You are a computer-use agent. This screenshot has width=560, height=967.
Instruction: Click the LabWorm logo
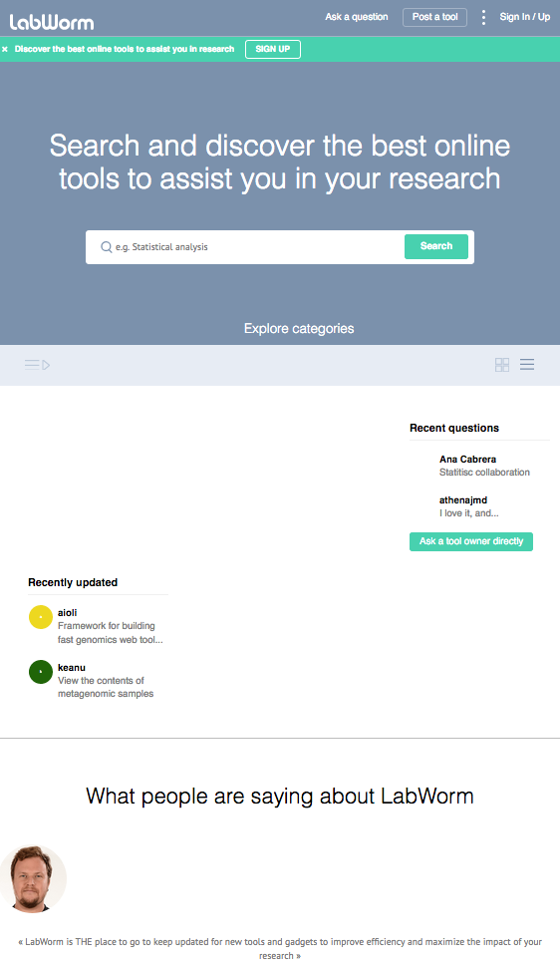52,23
